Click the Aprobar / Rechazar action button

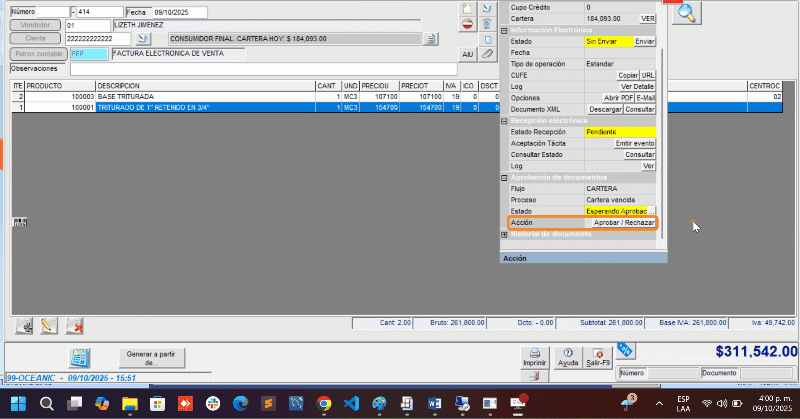[x=624, y=223]
